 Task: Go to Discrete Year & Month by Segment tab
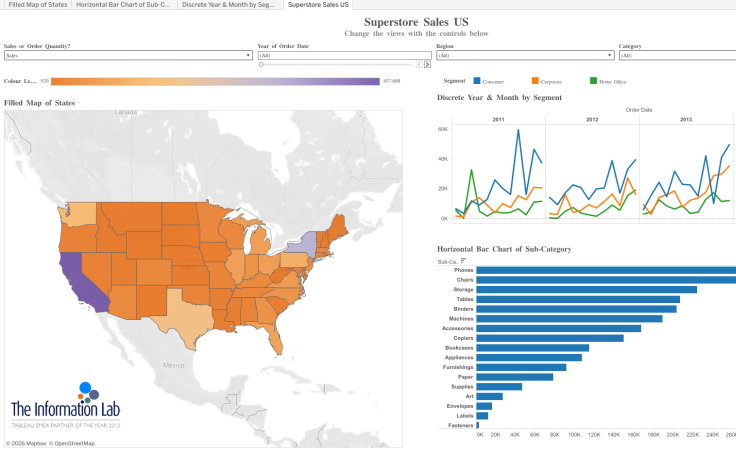pos(229,5)
